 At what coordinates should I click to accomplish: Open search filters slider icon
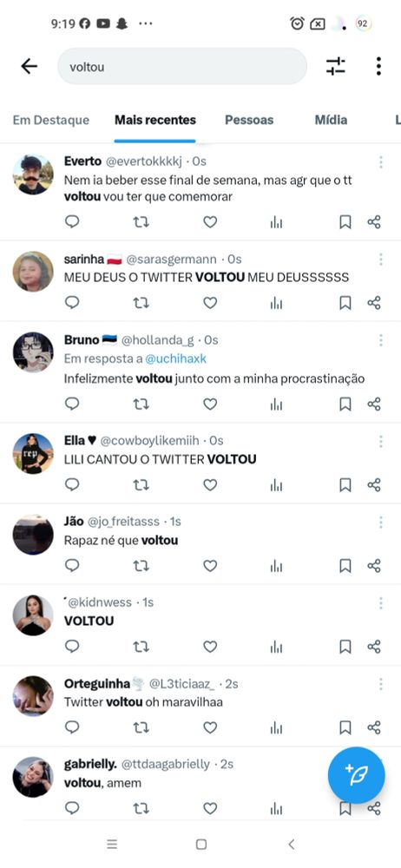tap(336, 67)
